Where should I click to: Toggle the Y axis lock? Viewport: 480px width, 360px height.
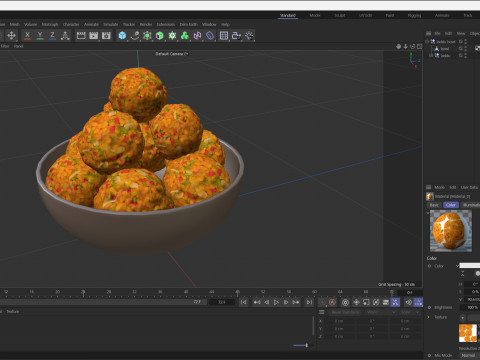[40, 35]
